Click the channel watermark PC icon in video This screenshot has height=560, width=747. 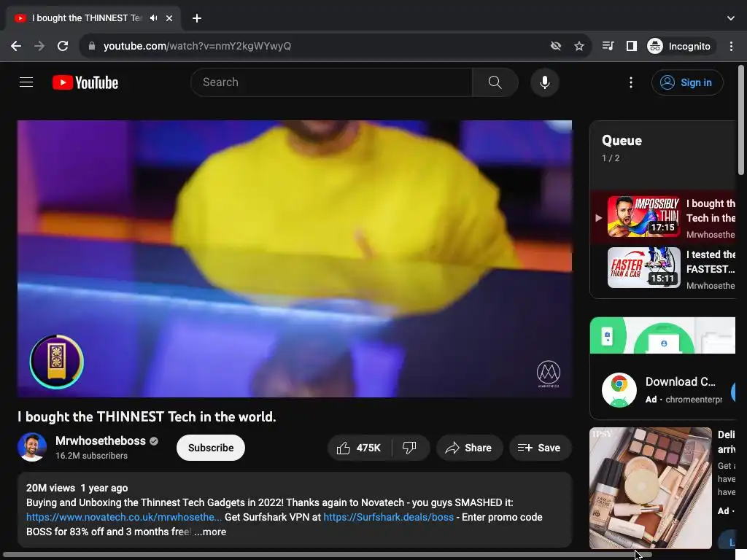(57, 362)
